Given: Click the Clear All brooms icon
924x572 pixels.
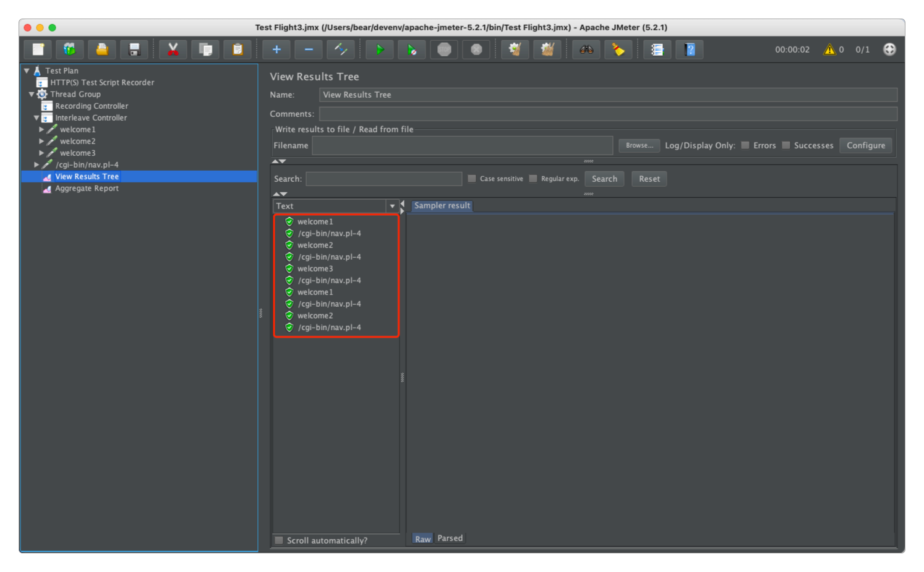Looking at the screenshot, I should [547, 49].
